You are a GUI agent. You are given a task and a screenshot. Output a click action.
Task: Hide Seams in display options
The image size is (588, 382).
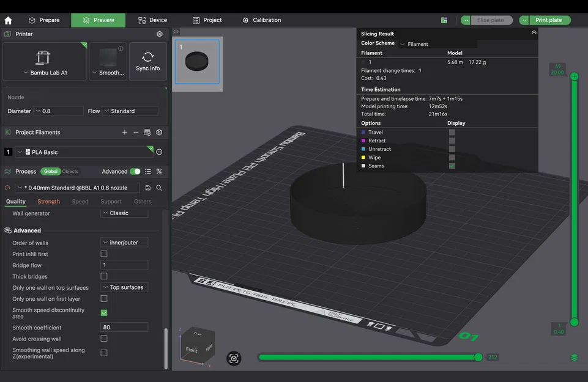click(452, 166)
